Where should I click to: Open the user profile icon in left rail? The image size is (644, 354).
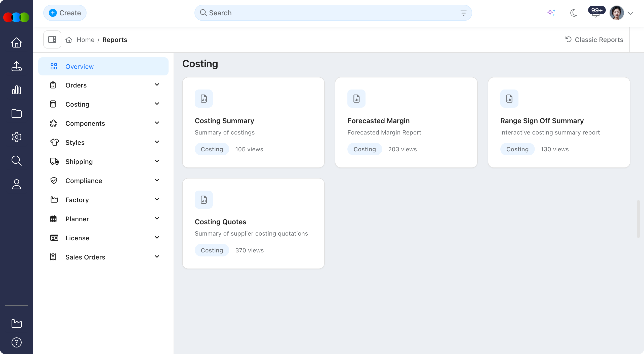[17, 184]
